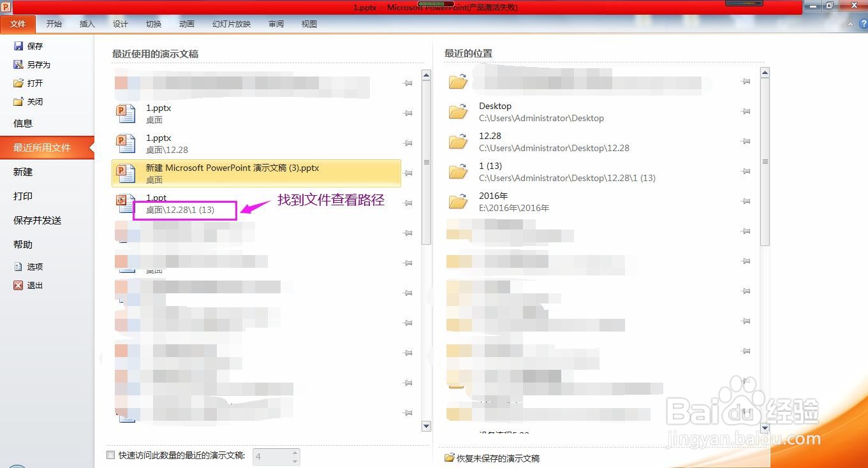The height and width of the screenshot is (468, 868).
Task: Pin the 1 (13) folder location
Action: tap(746, 172)
